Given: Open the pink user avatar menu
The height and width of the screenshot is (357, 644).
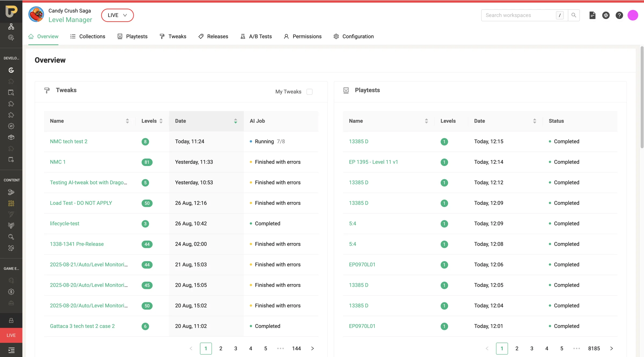Looking at the screenshot, I should pos(633,15).
